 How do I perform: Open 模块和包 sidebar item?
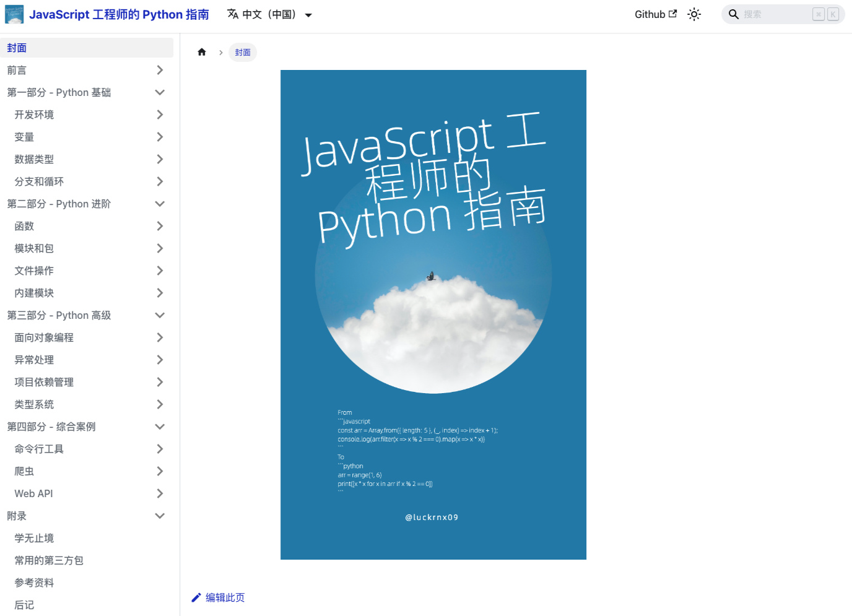(34, 248)
